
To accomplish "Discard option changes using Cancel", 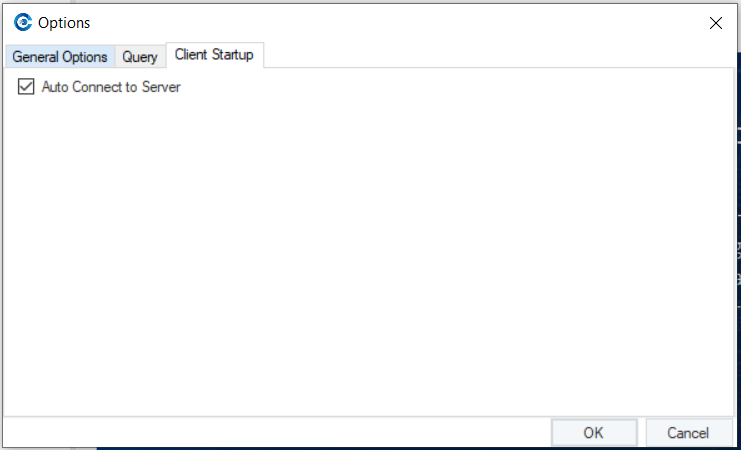I will [687, 433].
